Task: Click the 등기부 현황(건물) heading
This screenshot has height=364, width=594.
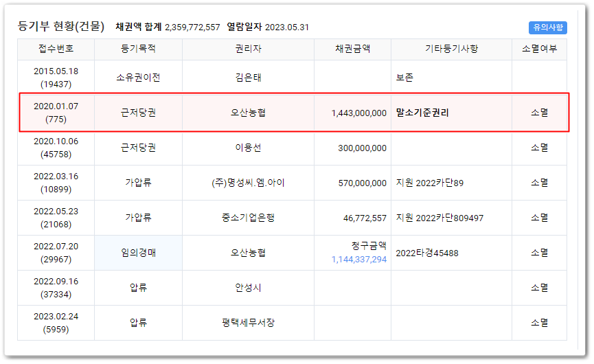Action: point(61,27)
